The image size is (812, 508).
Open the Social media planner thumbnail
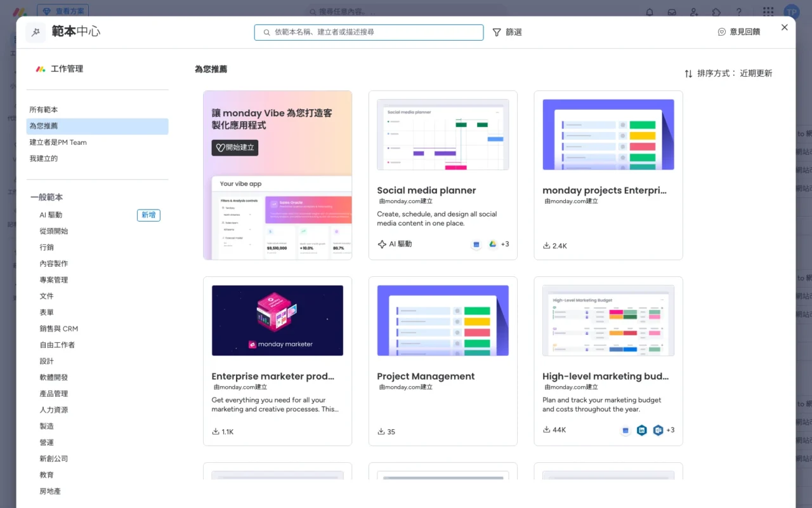(443, 135)
